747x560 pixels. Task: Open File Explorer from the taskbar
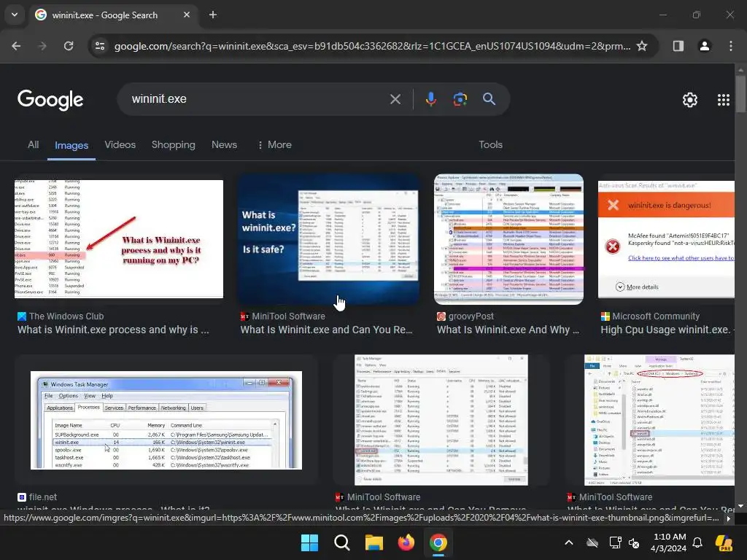tap(374, 542)
